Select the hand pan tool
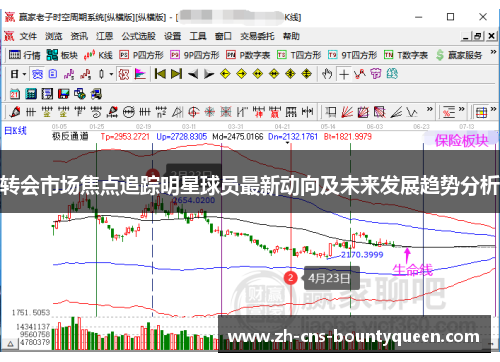Screen dimensions: 500x362 click(327, 74)
